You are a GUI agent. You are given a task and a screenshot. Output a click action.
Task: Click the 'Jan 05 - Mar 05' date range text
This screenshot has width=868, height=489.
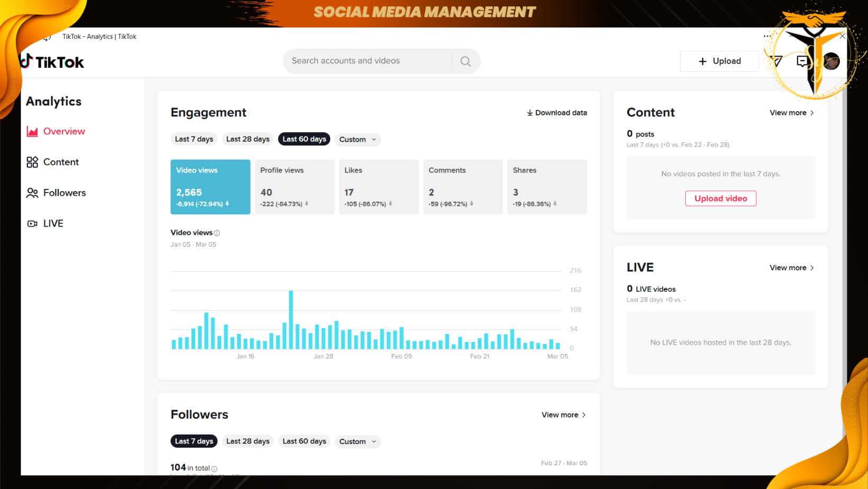point(193,245)
